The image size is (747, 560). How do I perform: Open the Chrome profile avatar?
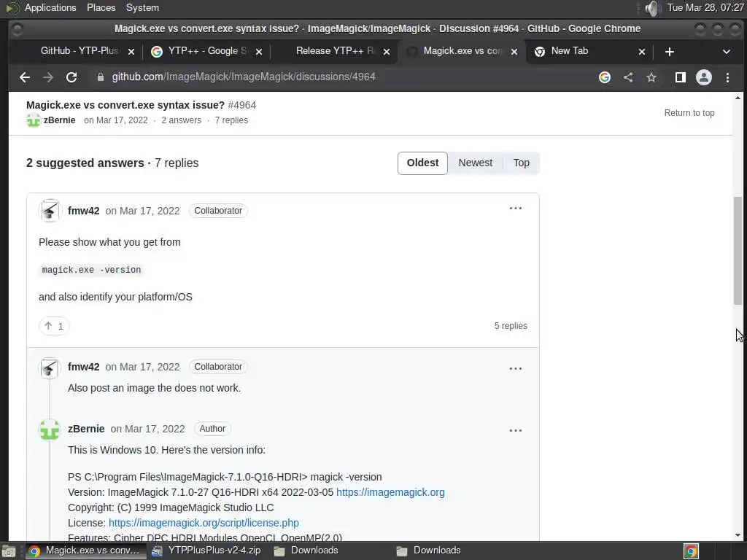pyautogui.click(x=704, y=77)
